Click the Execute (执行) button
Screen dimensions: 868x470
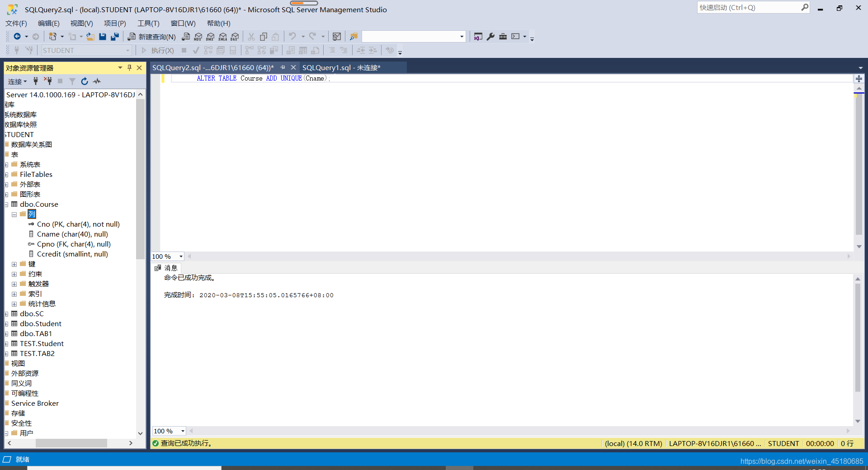[157, 51]
